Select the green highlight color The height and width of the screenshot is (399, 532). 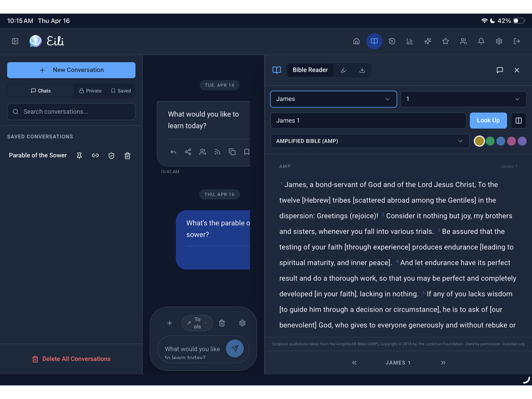tap(490, 141)
